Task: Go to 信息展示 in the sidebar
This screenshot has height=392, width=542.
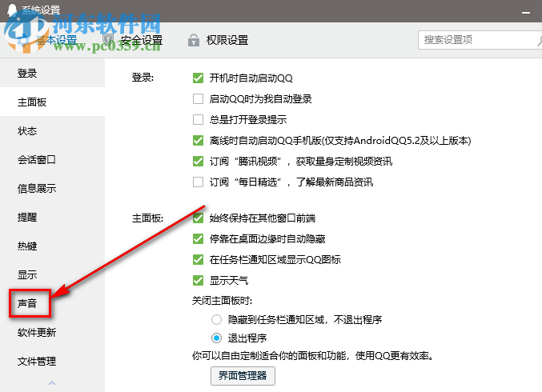Action: (52, 188)
